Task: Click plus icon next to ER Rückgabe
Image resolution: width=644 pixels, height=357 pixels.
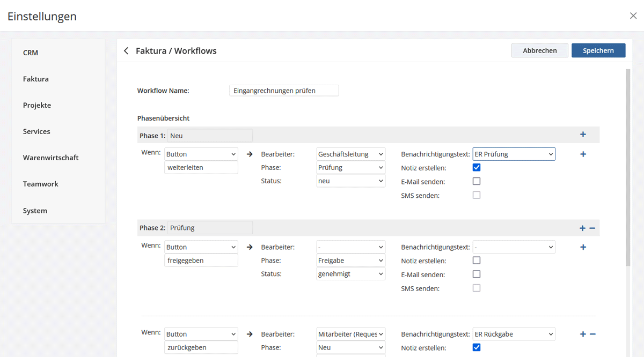Action: point(582,334)
